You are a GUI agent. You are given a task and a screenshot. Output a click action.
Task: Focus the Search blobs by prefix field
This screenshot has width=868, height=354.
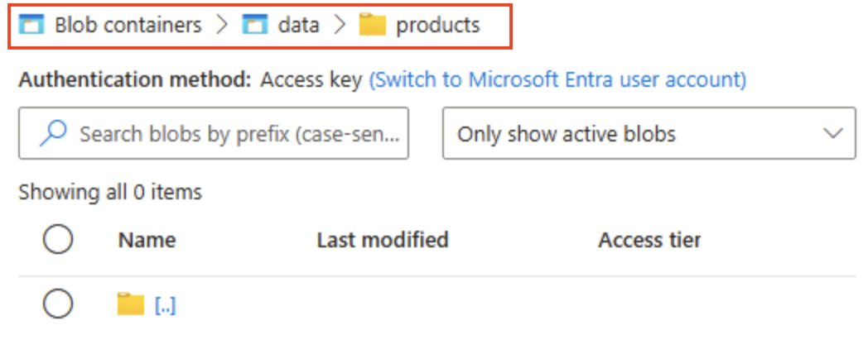pos(239,133)
